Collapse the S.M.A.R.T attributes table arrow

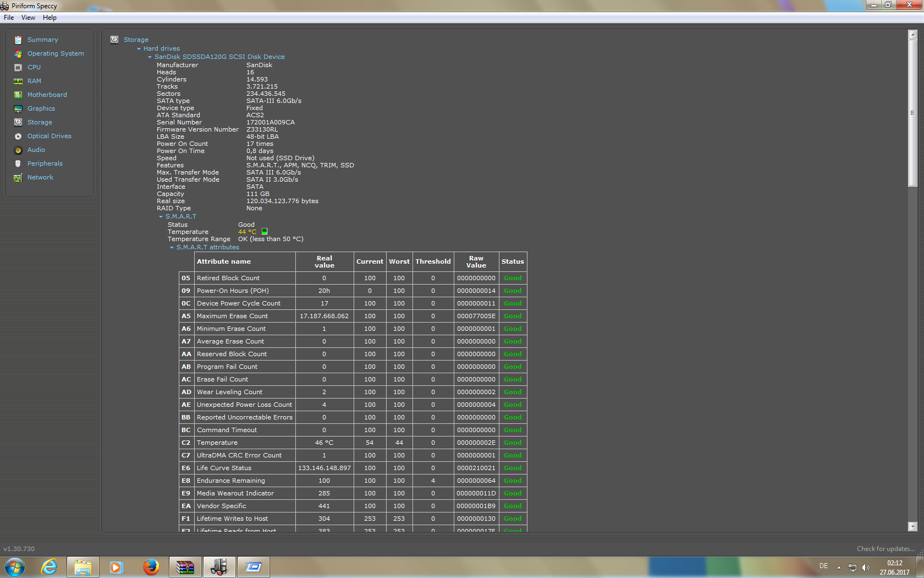tap(172, 248)
